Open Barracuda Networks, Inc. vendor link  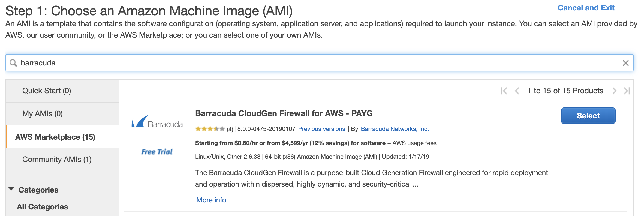[x=395, y=129]
